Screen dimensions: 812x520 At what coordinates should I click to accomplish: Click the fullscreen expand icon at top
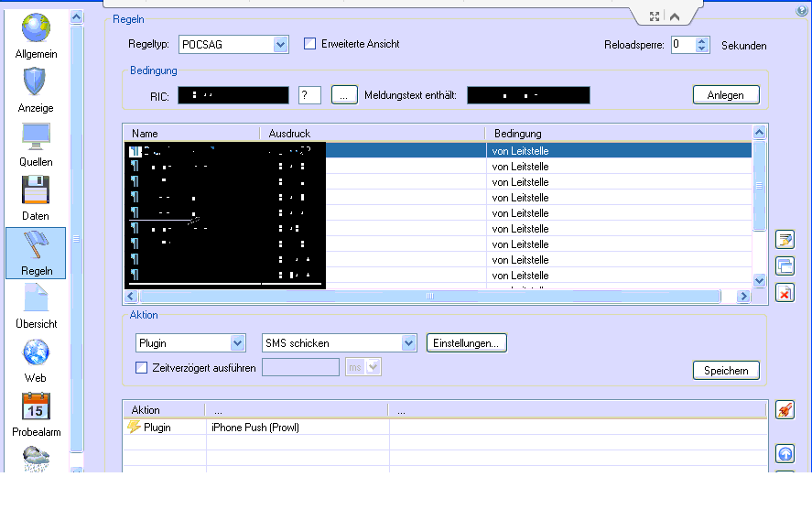655,16
